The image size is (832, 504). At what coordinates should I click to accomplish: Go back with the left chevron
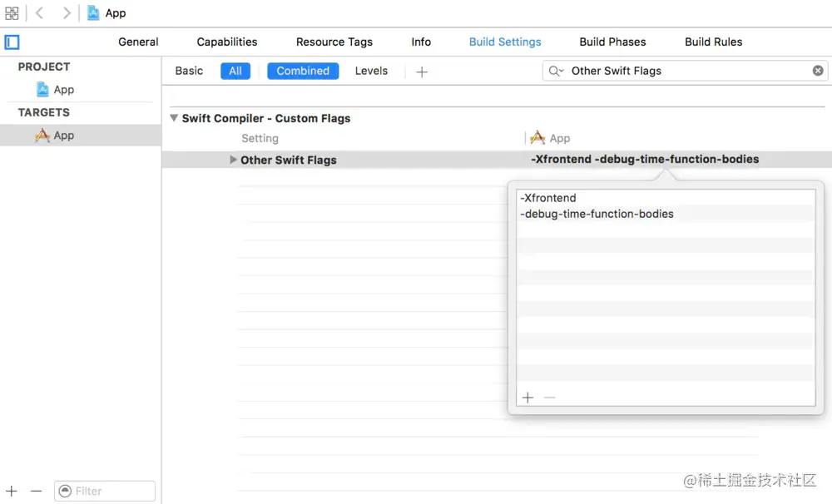(39, 12)
